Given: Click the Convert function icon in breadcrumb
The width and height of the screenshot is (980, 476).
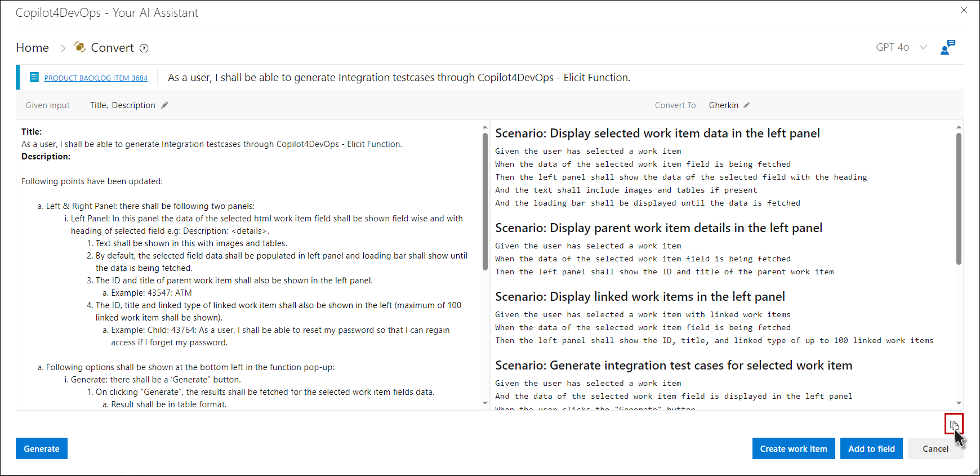Looking at the screenshot, I should tap(80, 47).
